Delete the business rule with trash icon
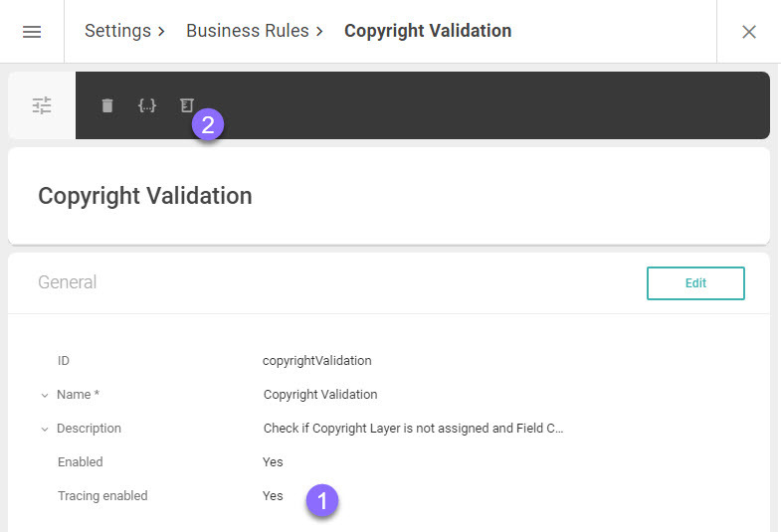The height and width of the screenshot is (532, 781). coord(107,105)
